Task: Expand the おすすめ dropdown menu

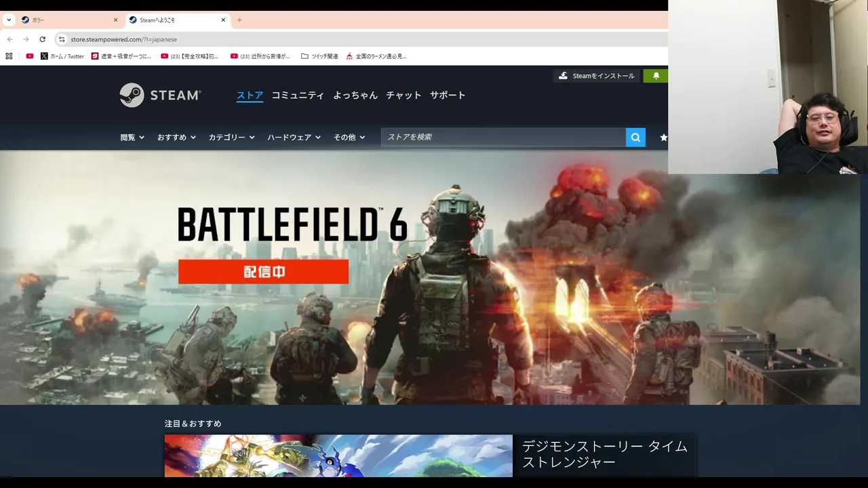Action: point(176,137)
